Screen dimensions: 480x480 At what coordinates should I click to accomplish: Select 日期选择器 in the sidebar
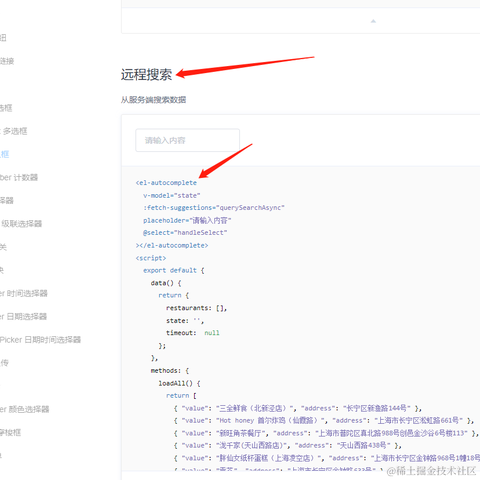(24, 316)
